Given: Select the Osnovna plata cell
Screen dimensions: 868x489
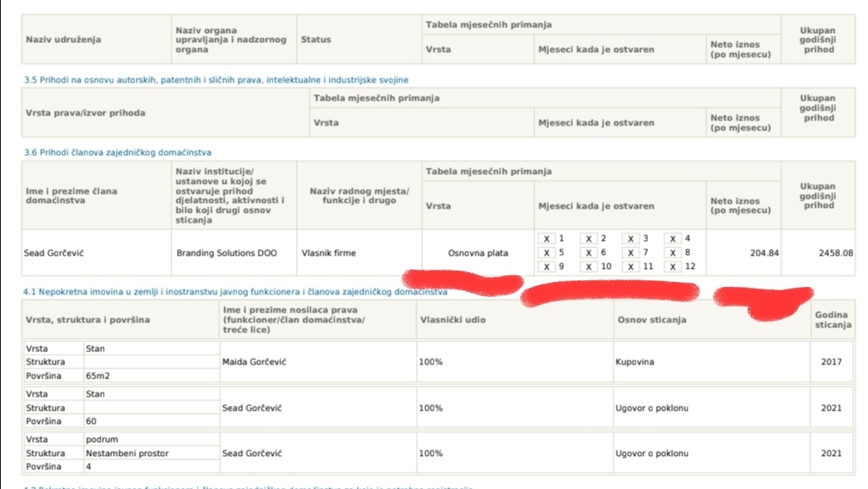Looking at the screenshot, I should pos(478,253).
